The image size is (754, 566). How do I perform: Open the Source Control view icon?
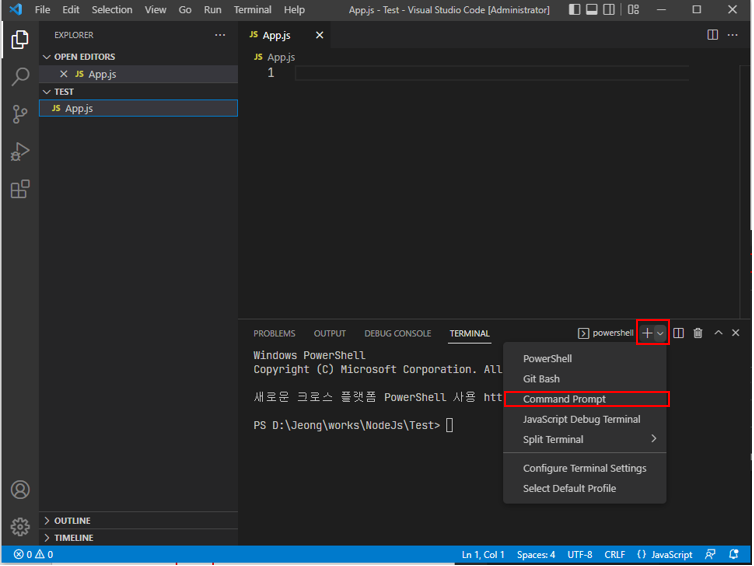coord(20,114)
